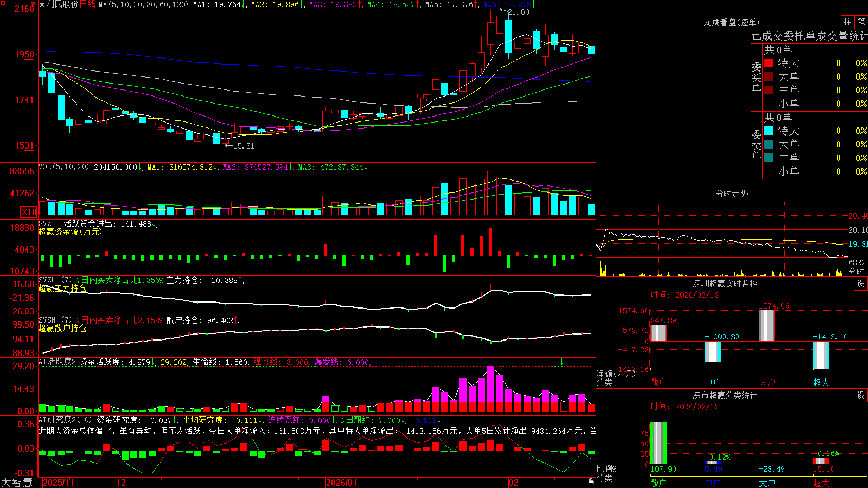Click the MA(5,10,20,30,60,120) indicator parameters
868x488 pixels.
(143, 4)
